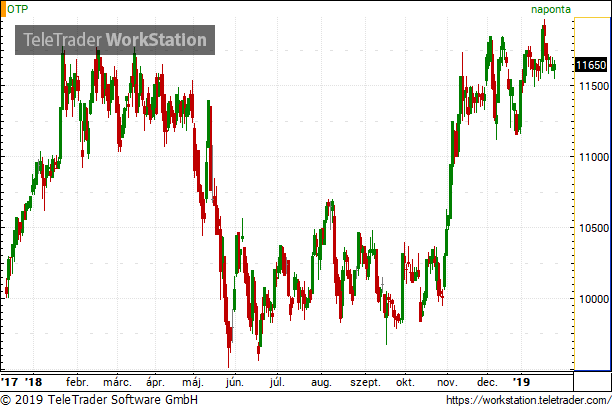Screen dimensions: 612x409
Task: Click the '19 year label
Action: (x=521, y=382)
